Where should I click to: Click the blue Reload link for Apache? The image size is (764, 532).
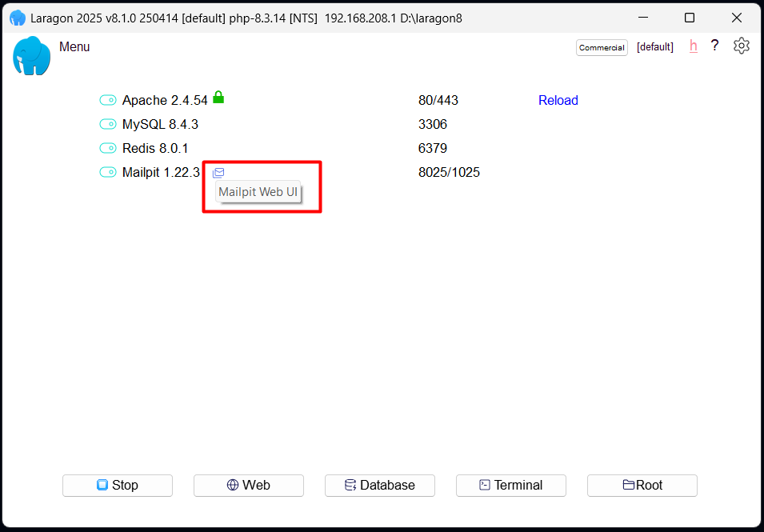[558, 101]
